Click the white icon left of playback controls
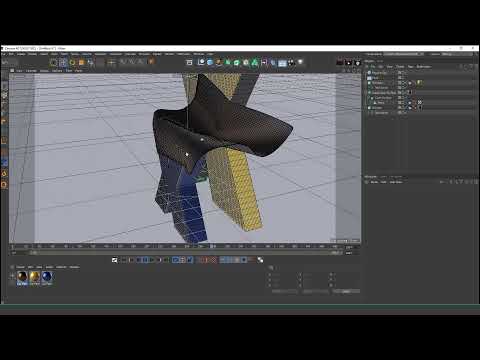The image size is (480, 360). point(114,260)
